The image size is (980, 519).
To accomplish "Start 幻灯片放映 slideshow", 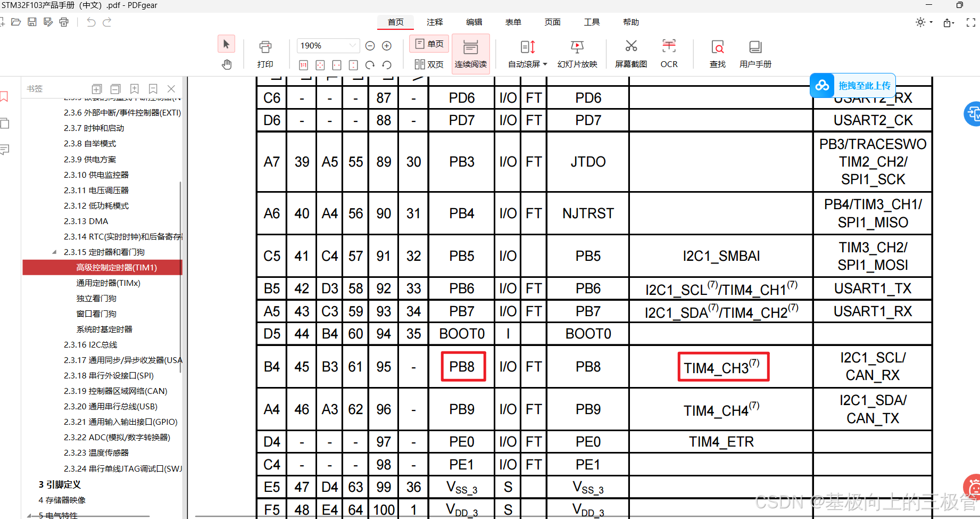I will click(x=577, y=54).
